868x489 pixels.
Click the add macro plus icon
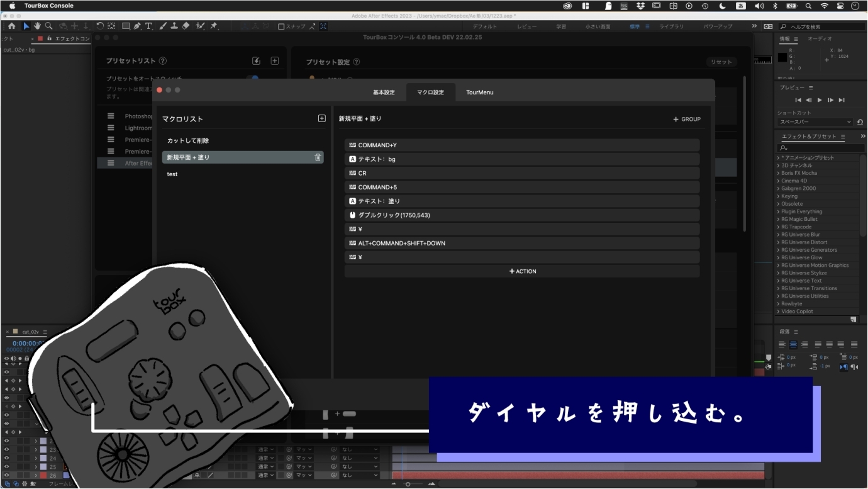tap(322, 118)
